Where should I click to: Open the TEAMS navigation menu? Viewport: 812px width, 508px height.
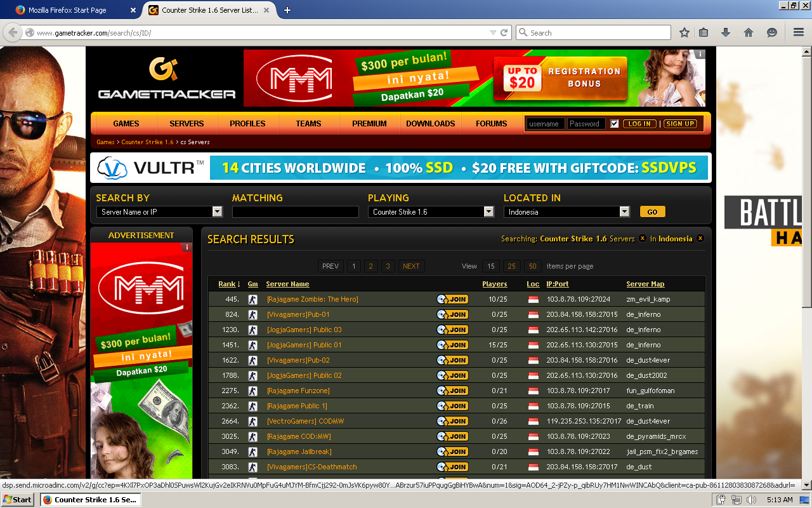[308, 124]
